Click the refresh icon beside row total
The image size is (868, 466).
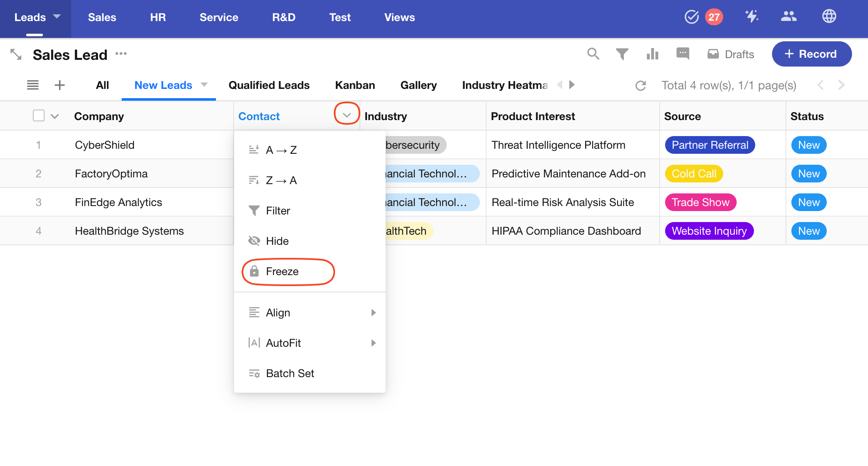pyautogui.click(x=641, y=86)
